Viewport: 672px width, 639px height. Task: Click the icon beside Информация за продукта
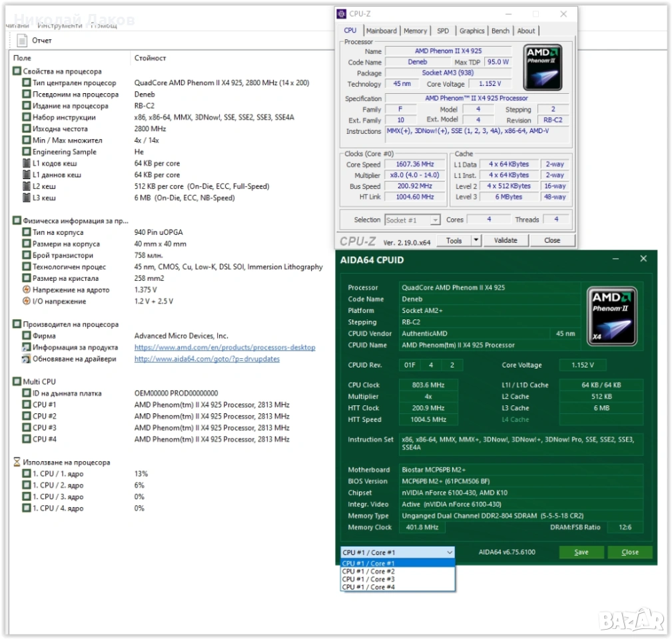tap(27, 347)
